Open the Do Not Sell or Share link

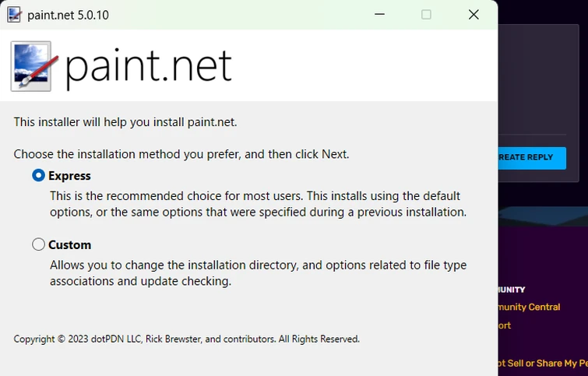tap(542, 363)
